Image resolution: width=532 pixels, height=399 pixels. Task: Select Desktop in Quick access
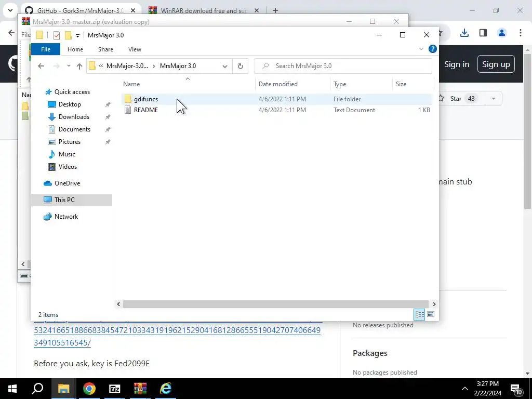(70, 104)
